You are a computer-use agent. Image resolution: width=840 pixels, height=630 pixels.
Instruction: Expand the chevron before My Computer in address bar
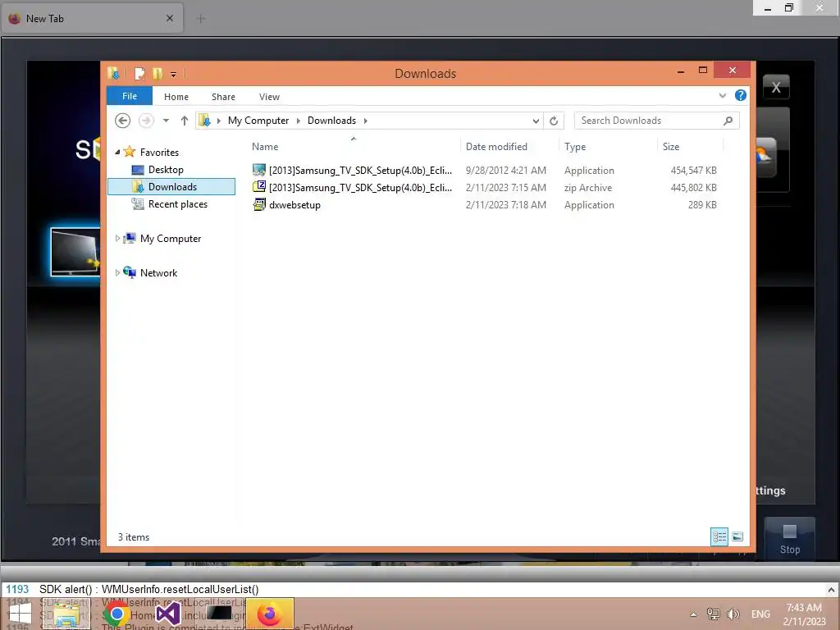(x=218, y=121)
